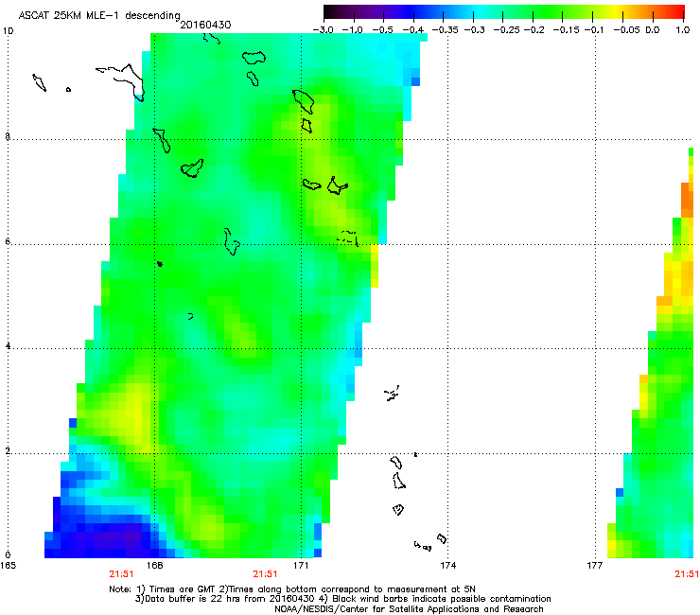Image resolution: width=700 pixels, height=615 pixels.
Task: Click the date label 20160430 above the map
Action: pos(206,25)
